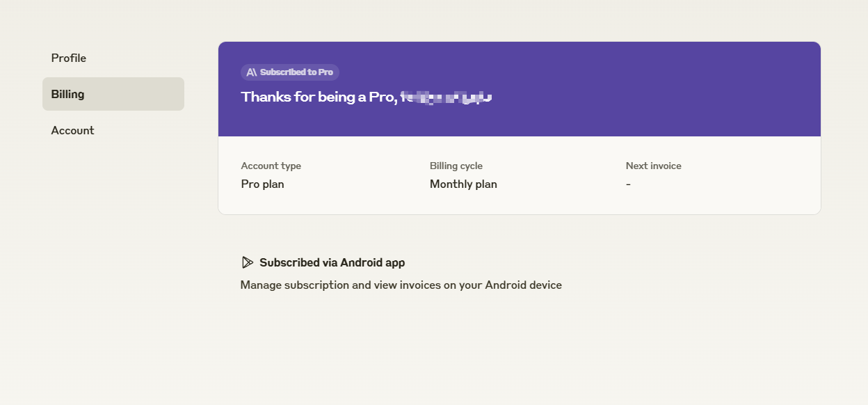Click the Manage subscription on Android device text
Image resolution: width=868 pixels, height=405 pixels.
pyautogui.click(x=401, y=285)
